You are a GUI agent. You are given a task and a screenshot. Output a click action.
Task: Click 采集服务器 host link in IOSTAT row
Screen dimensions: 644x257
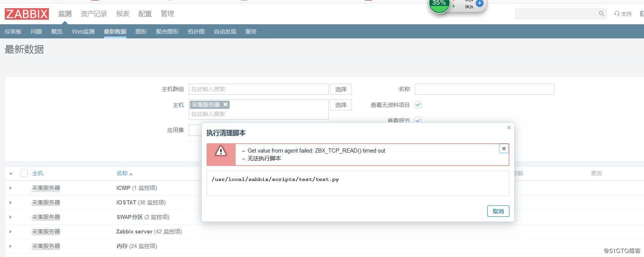46,203
